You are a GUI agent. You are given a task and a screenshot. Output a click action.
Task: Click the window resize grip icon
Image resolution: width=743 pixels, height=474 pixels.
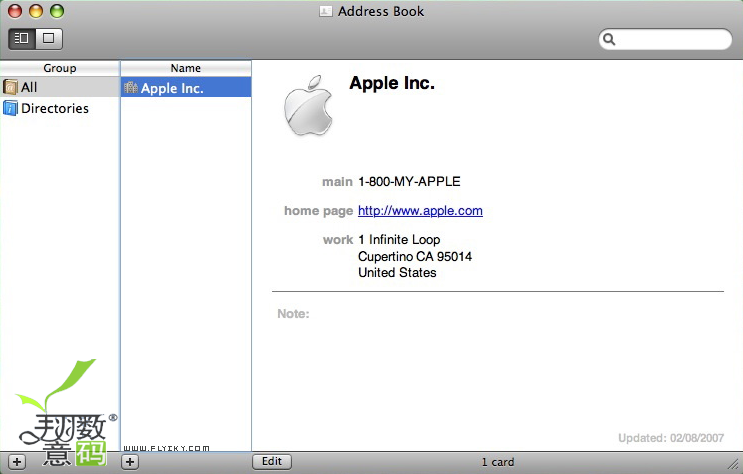(734, 465)
